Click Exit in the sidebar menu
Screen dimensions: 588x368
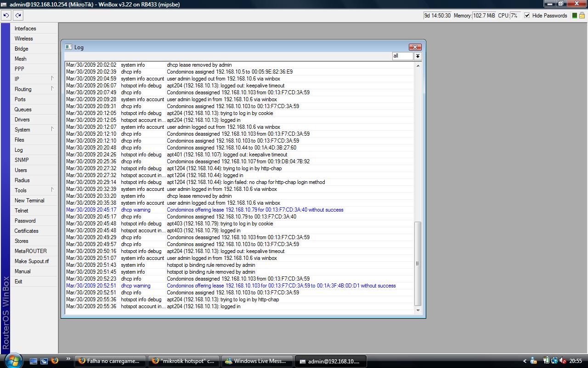(x=34, y=282)
